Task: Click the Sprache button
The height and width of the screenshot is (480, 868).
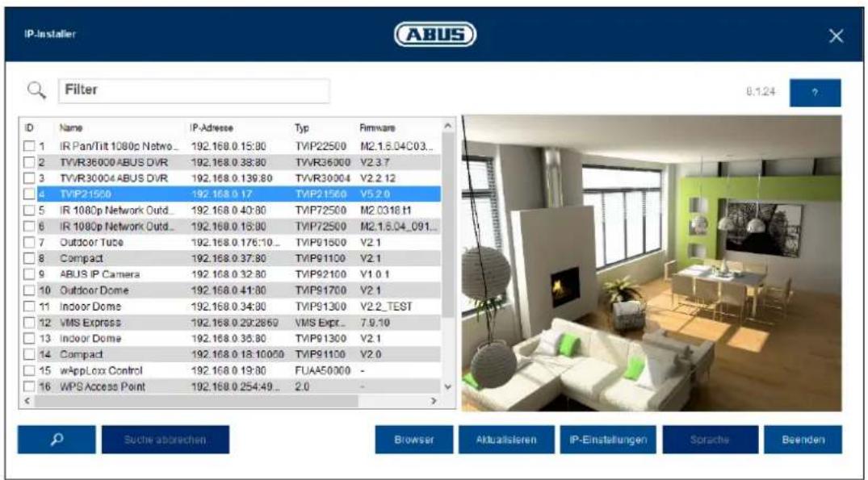Action: coord(711,440)
